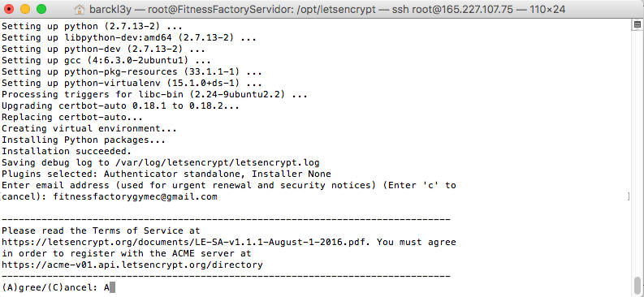Click the gray text cursor block after 'A'
Viewport: 644px width, 297px height.
point(113,287)
